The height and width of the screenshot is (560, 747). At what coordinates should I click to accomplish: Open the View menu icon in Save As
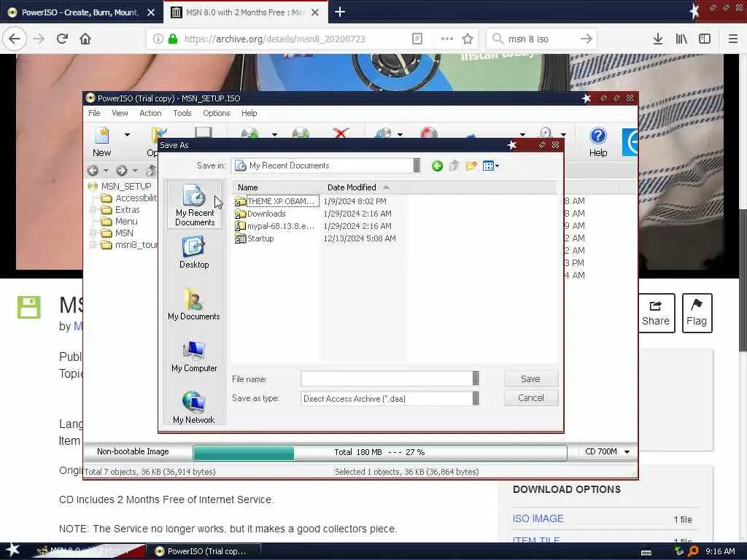pos(490,166)
